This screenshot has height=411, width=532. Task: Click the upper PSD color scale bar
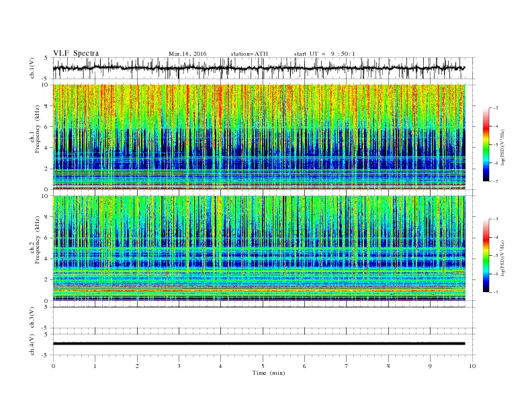click(x=486, y=144)
